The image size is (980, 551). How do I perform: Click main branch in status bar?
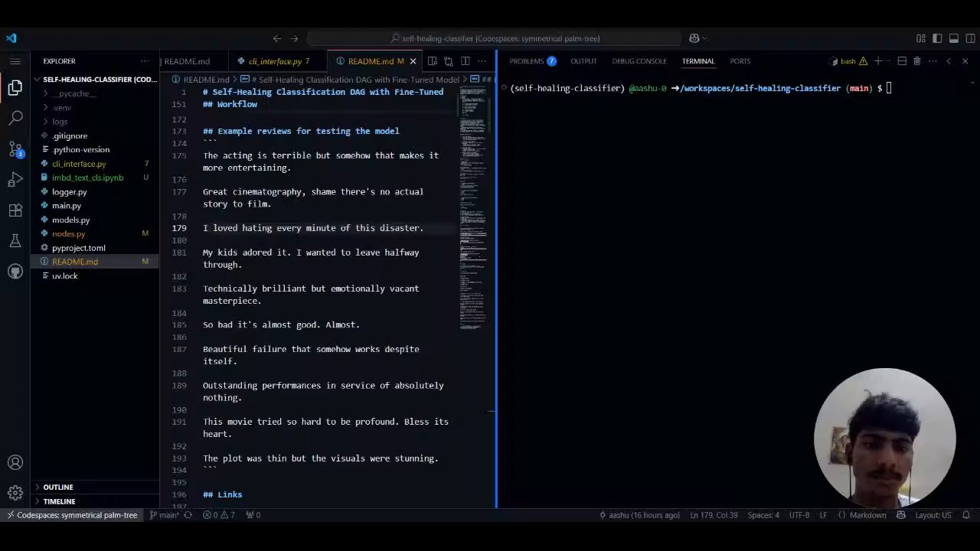coord(164,515)
